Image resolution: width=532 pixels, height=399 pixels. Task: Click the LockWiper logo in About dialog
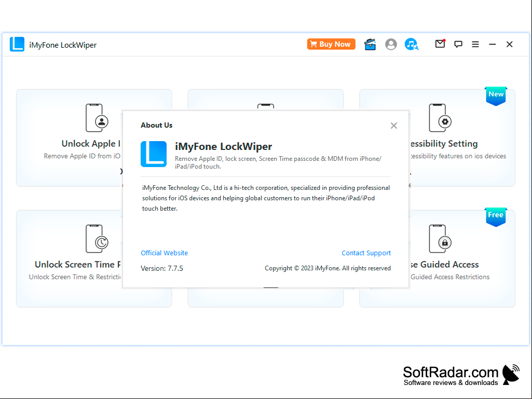pyautogui.click(x=154, y=154)
